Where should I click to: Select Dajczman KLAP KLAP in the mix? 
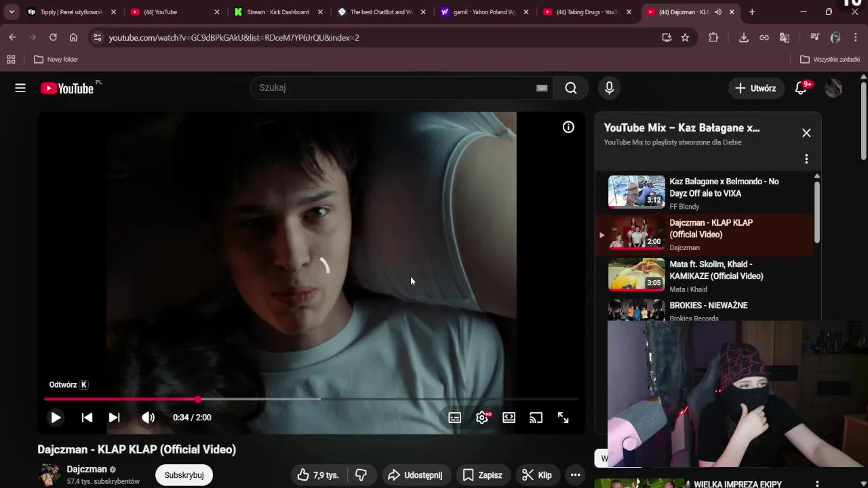point(704,235)
